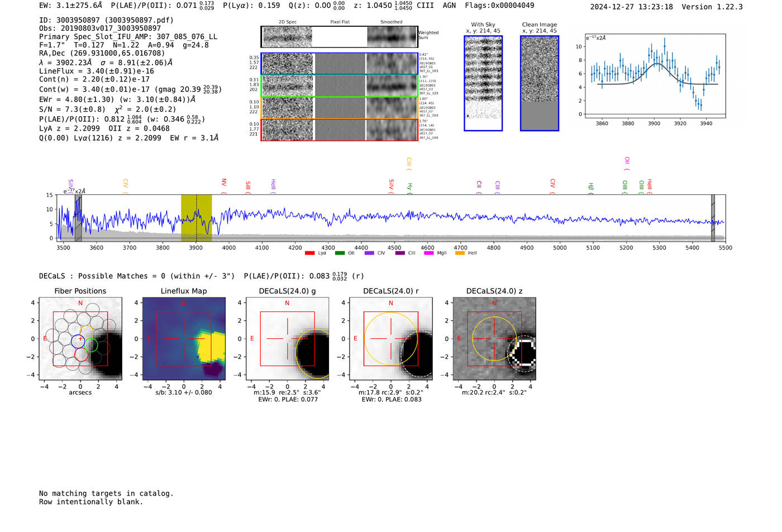The height and width of the screenshot is (532, 782).
Task: Click the red HeII marker near 5270
Action: coord(649,186)
